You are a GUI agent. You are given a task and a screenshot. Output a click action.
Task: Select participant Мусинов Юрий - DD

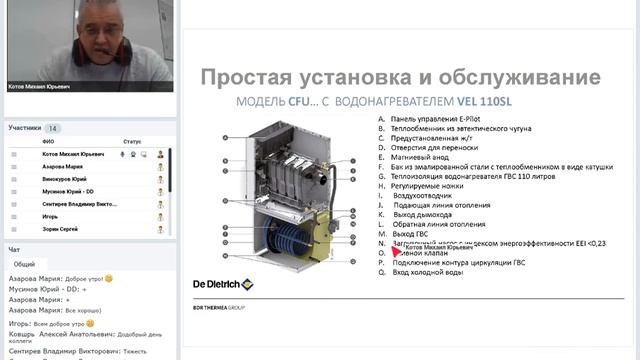[68, 191]
